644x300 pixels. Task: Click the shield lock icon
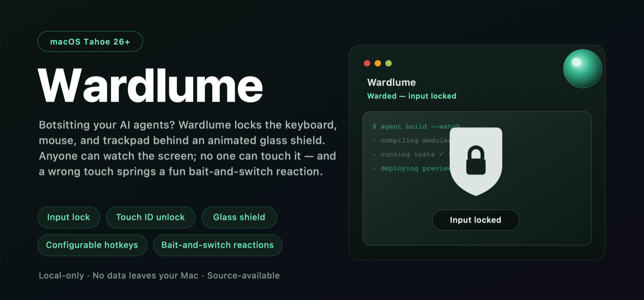pyautogui.click(x=475, y=161)
